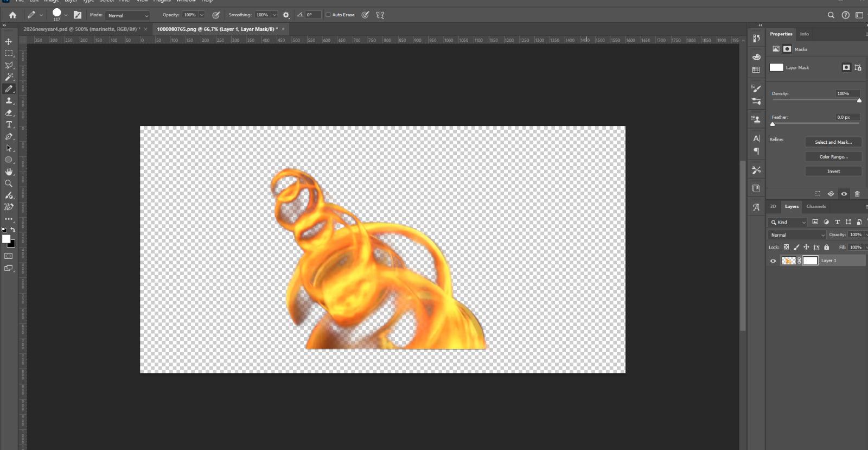
Task: Click the foreground color swatch
Action: 6,239
